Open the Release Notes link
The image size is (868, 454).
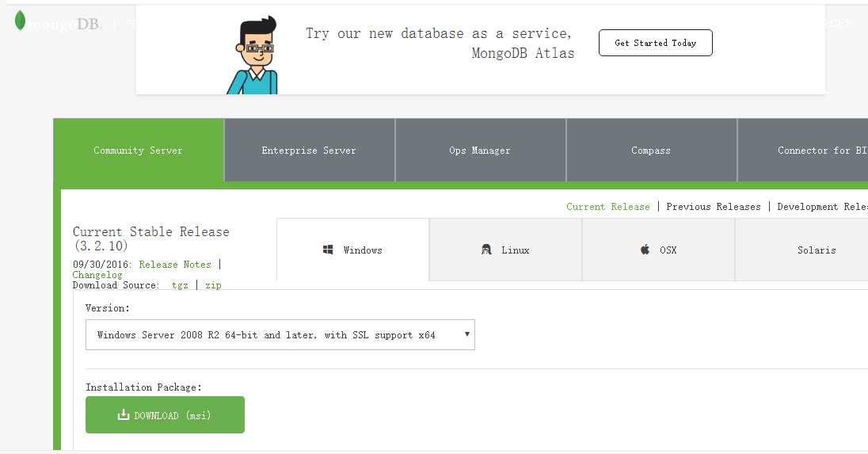175,265
